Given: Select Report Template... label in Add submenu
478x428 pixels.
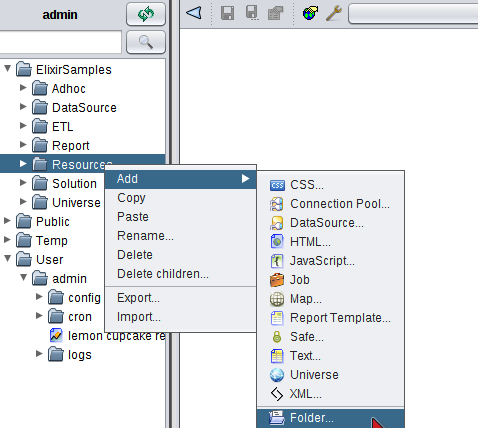Looking at the screenshot, I should (x=340, y=318).
